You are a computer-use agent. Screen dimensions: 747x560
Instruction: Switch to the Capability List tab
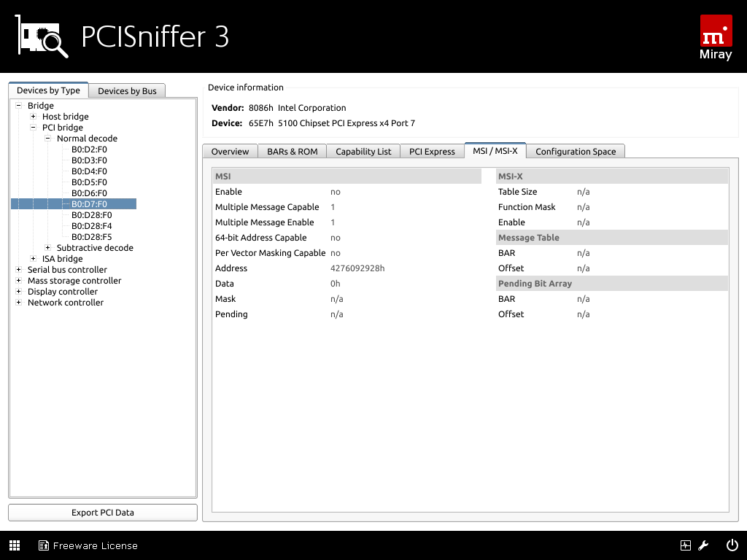(x=363, y=152)
